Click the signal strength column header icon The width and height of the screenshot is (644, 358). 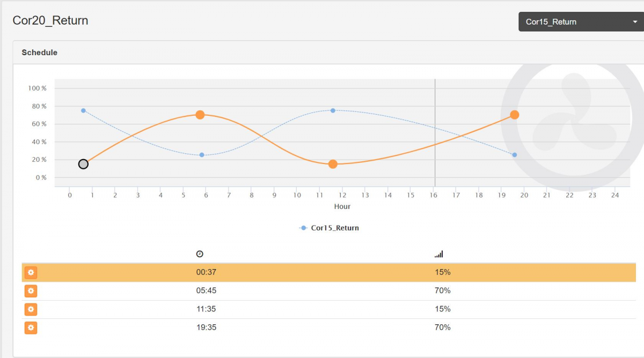click(x=438, y=254)
